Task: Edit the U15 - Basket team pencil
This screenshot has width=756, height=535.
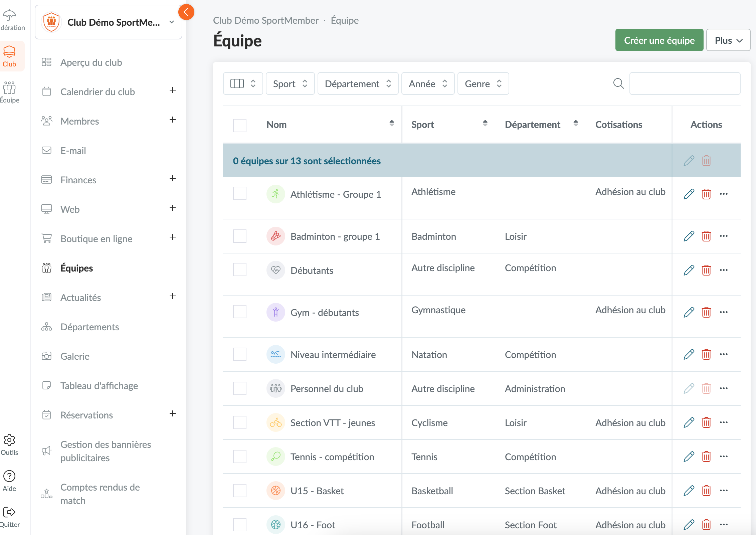Action: tap(689, 491)
